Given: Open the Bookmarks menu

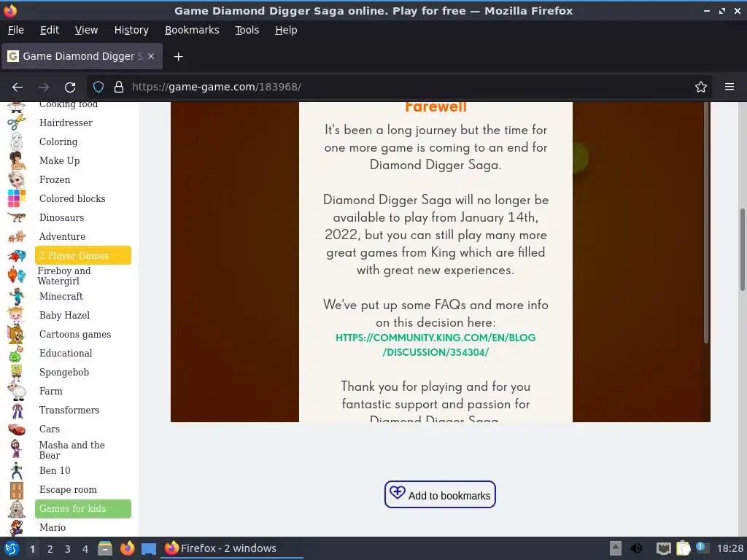Looking at the screenshot, I should [192, 30].
